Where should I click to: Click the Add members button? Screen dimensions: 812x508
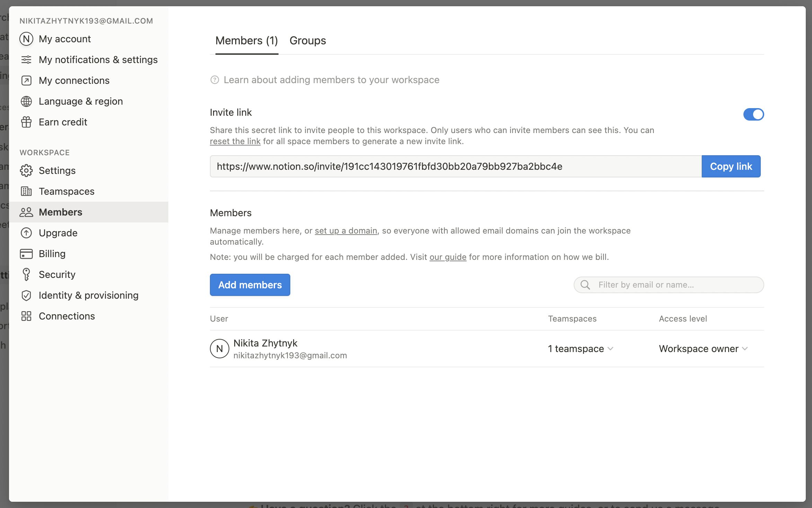coord(250,285)
